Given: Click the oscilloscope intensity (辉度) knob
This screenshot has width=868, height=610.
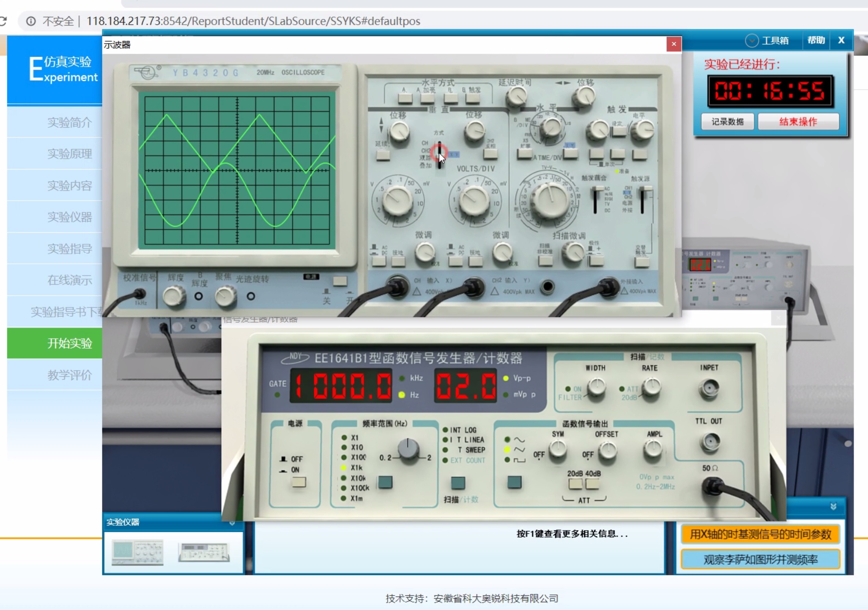Looking at the screenshot, I should (174, 297).
